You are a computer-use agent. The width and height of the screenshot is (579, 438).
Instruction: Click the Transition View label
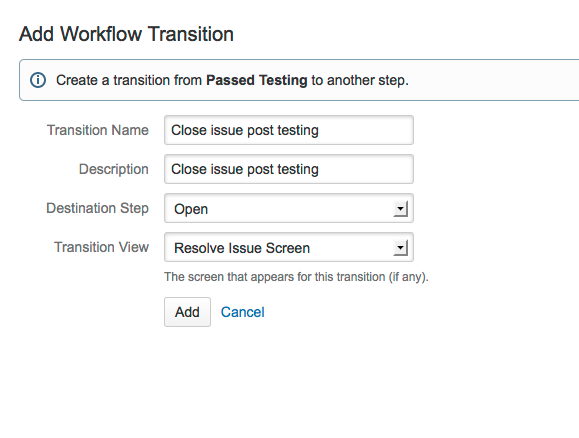[x=102, y=247]
